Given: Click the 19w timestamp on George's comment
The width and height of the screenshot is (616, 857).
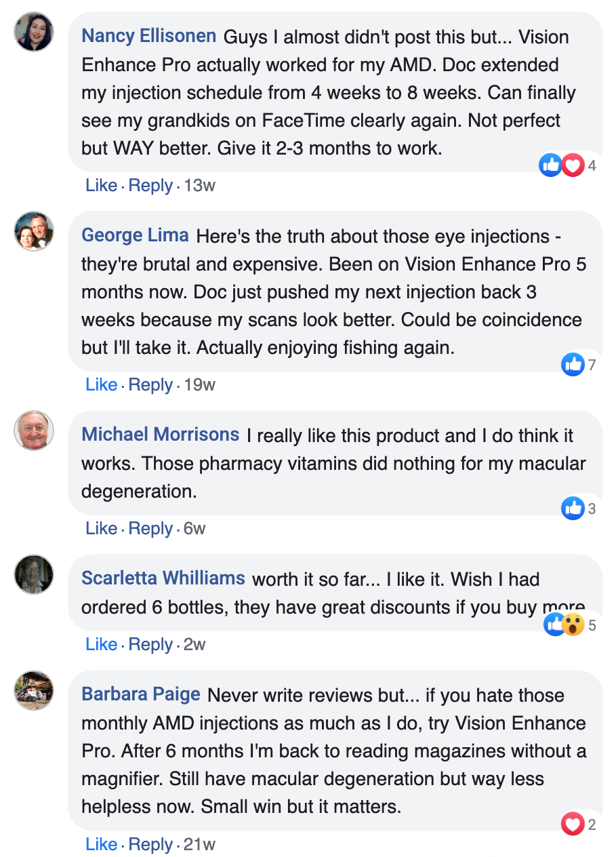Looking at the screenshot, I should 199,385.
